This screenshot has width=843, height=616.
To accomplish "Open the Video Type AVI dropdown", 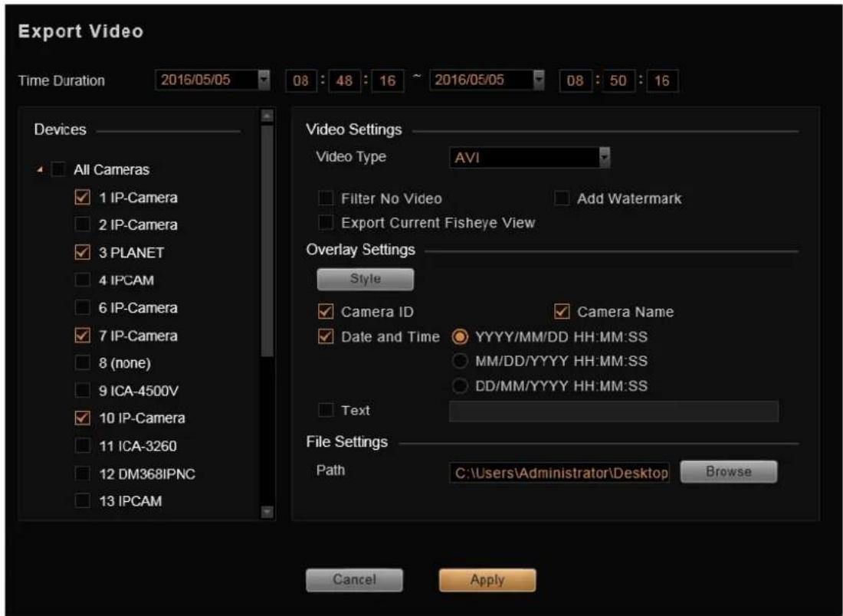I will coord(605,158).
